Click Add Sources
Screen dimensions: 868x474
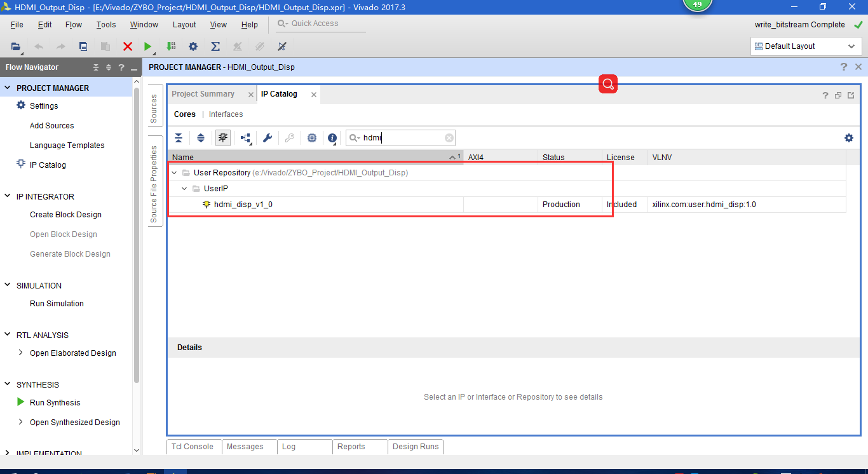51,126
